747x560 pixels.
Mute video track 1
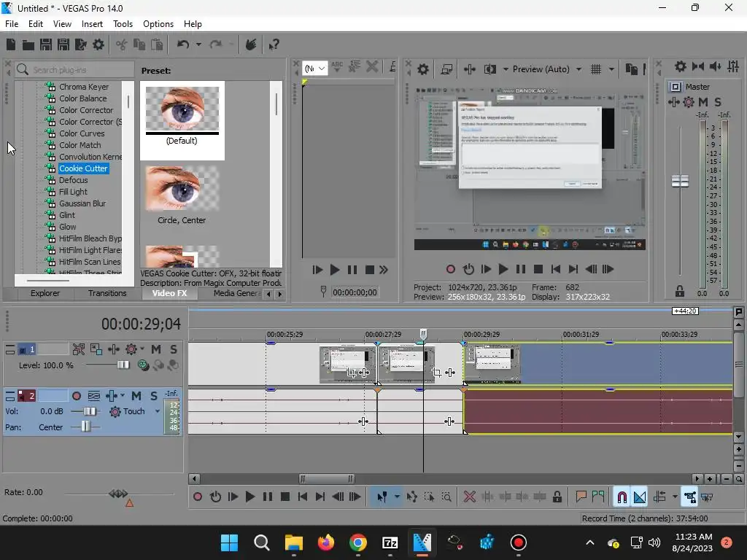coord(156,349)
